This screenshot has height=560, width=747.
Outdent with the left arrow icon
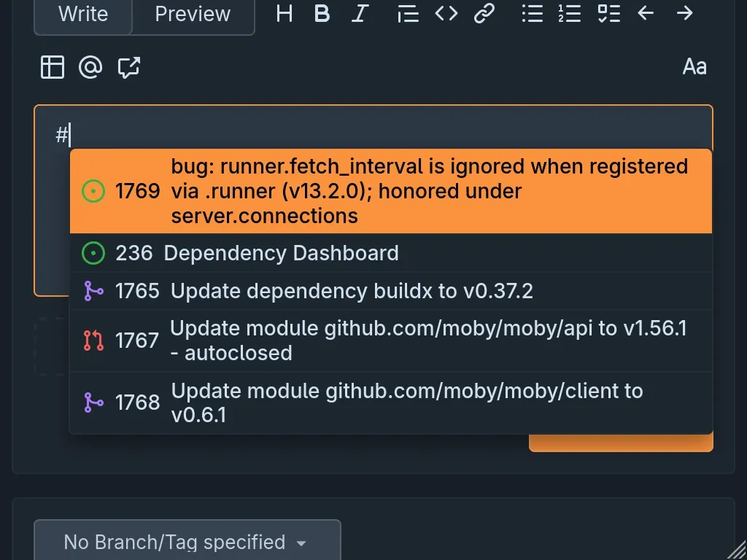pyautogui.click(x=646, y=13)
